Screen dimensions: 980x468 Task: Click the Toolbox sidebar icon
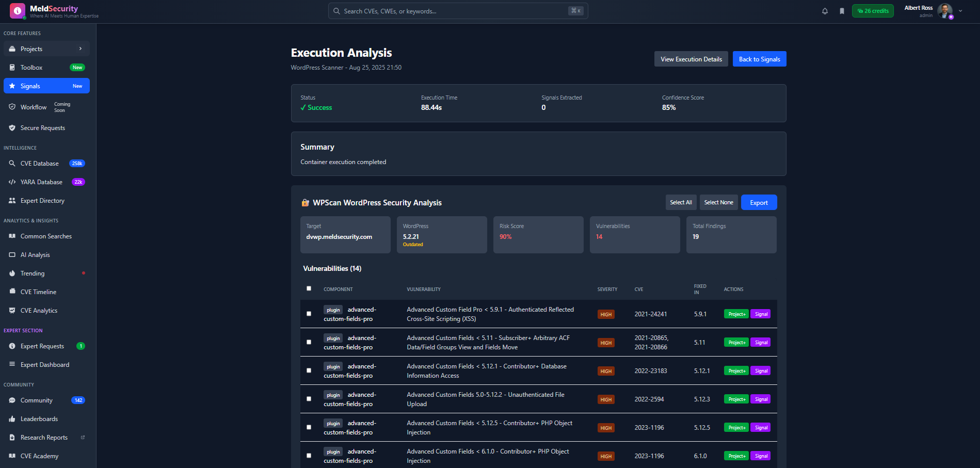click(x=12, y=68)
